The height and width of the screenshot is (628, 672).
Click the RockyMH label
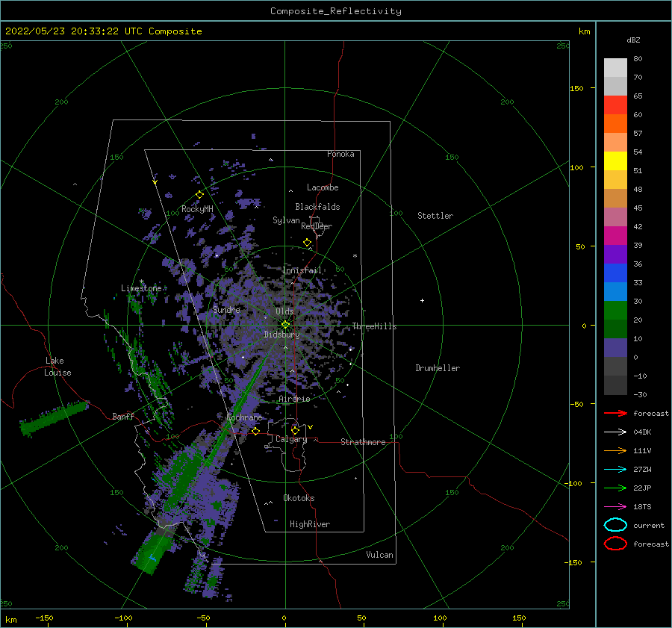pos(197,209)
